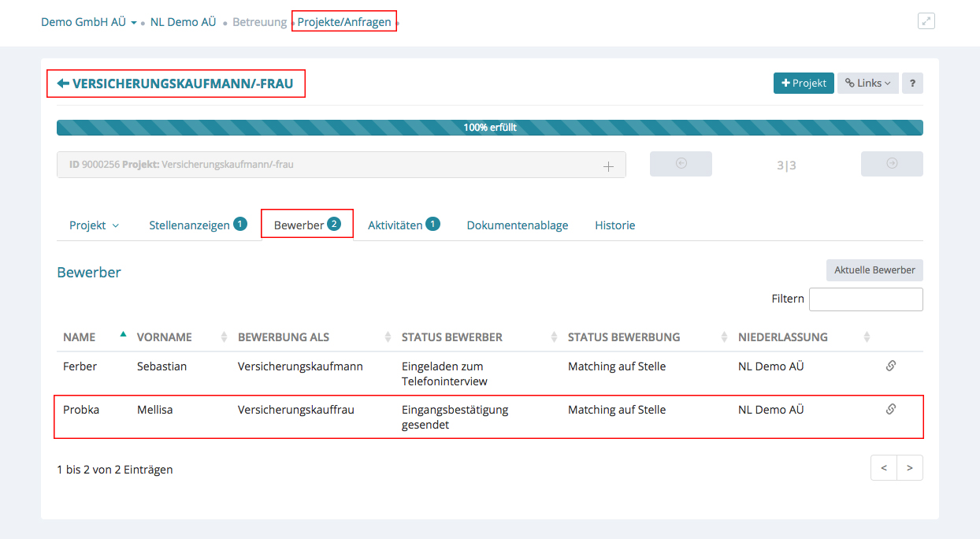Click link icon in Ferber's row
The height and width of the screenshot is (539, 980).
(891, 366)
